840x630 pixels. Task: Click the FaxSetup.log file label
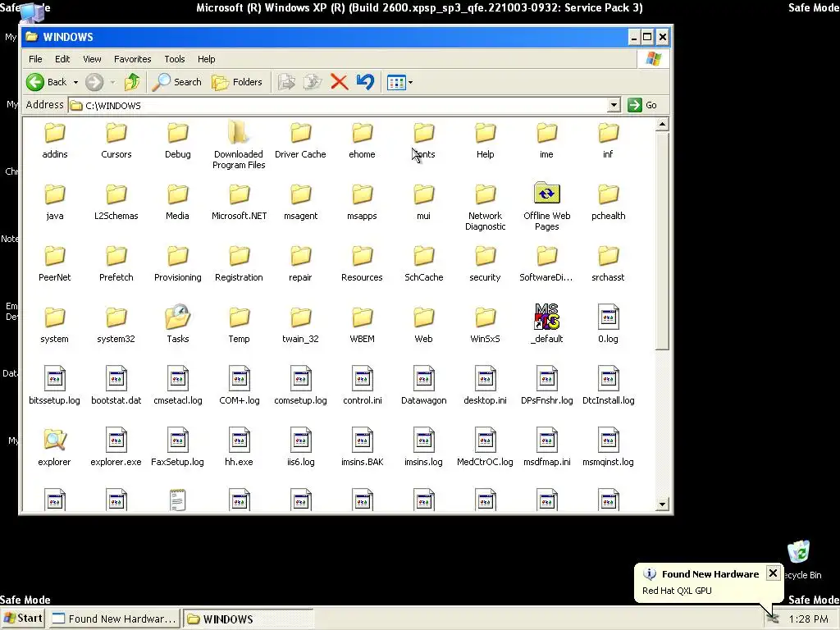[177, 462]
